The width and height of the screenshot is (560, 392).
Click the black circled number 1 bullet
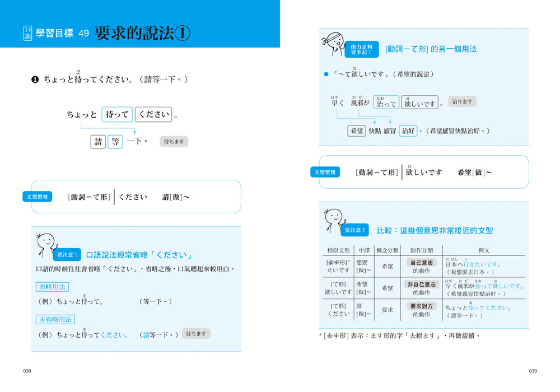[35, 80]
